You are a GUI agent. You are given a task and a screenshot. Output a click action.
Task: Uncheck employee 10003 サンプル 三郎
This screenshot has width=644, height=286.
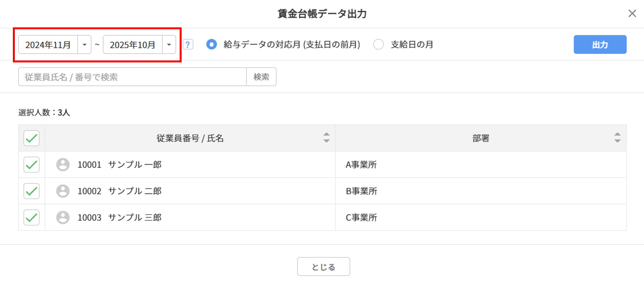(x=32, y=217)
